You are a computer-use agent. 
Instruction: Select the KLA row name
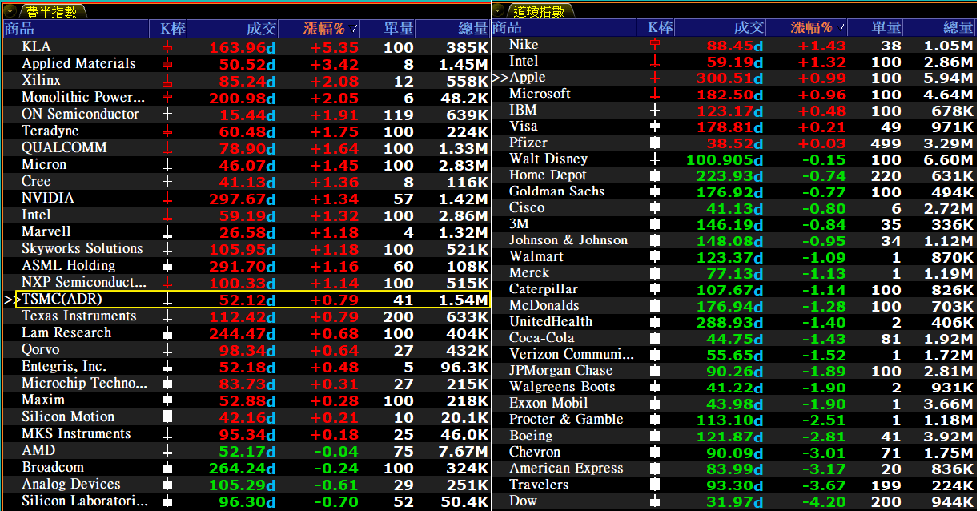tap(36, 46)
